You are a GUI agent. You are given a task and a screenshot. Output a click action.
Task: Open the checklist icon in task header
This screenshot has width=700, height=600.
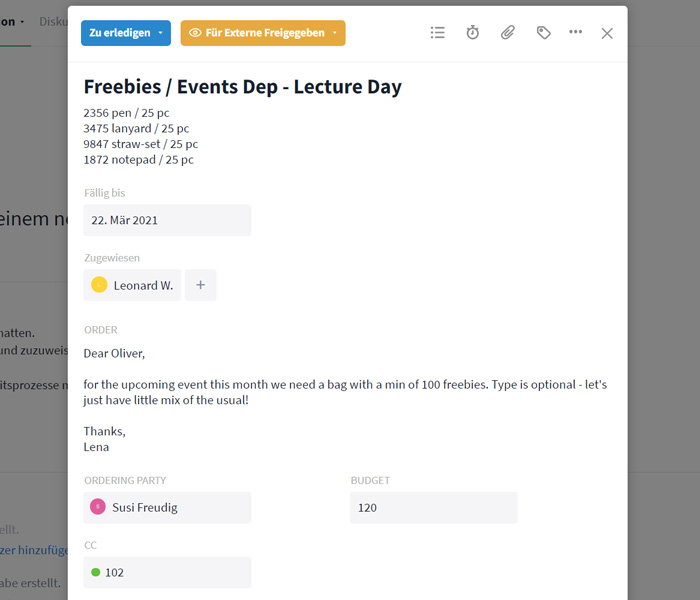click(x=438, y=33)
